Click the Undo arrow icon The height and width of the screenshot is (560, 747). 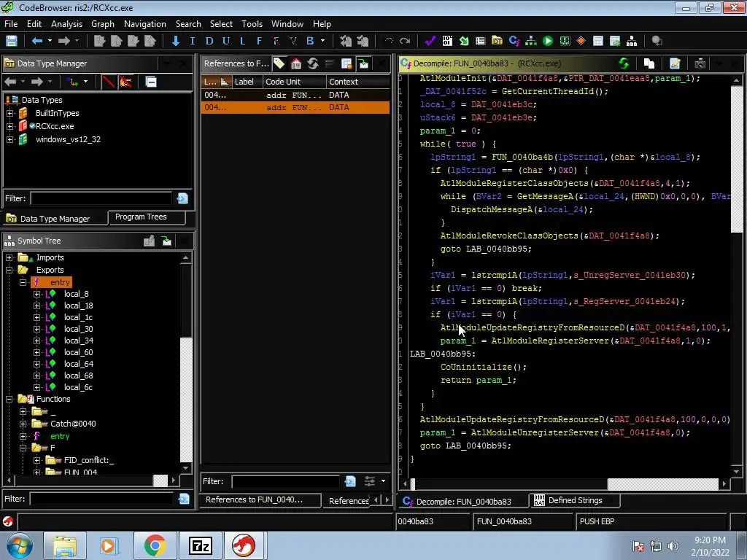click(389, 41)
